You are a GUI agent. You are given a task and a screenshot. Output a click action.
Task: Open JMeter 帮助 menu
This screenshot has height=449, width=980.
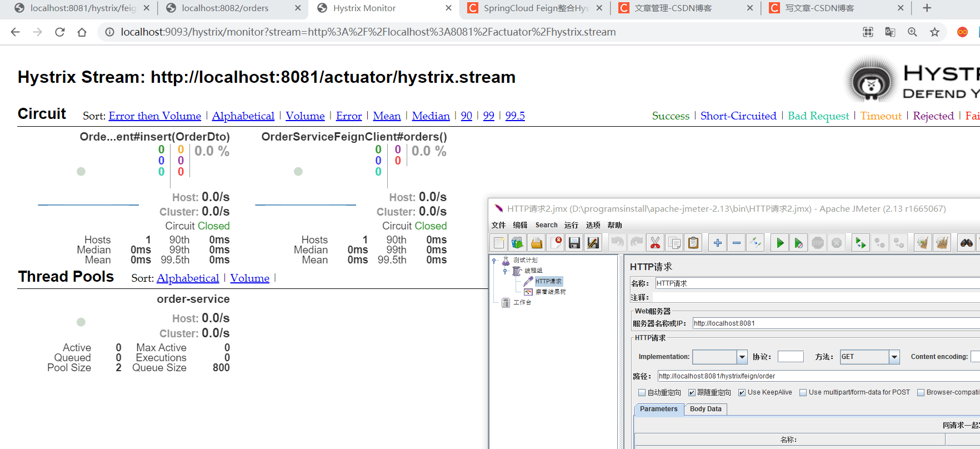point(614,225)
